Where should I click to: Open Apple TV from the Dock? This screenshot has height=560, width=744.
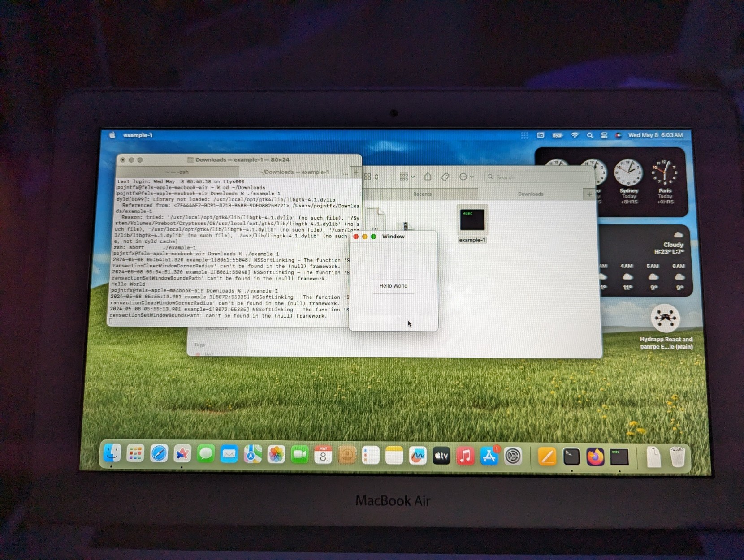click(x=441, y=456)
